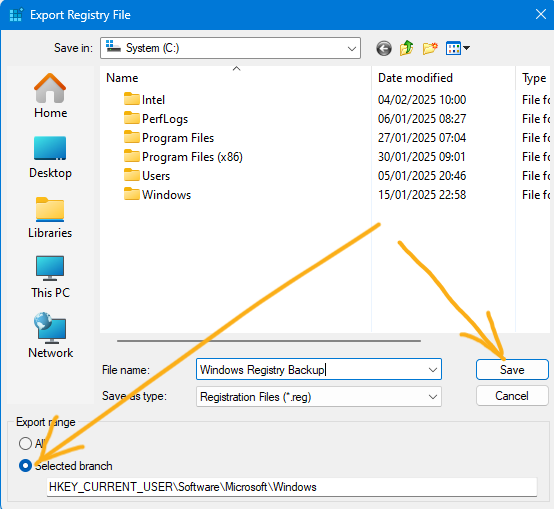Open This PC in the places bar
The height and width of the screenshot is (509, 554).
pos(50,277)
